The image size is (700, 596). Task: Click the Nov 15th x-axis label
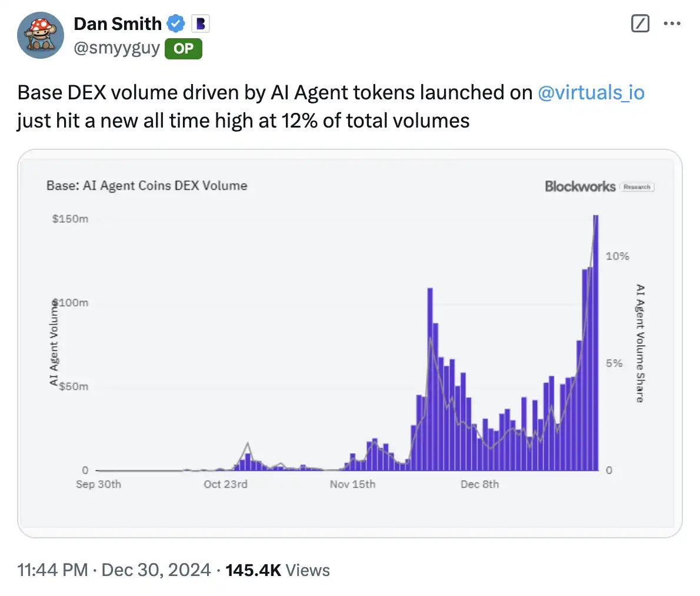click(x=352, y=484)
